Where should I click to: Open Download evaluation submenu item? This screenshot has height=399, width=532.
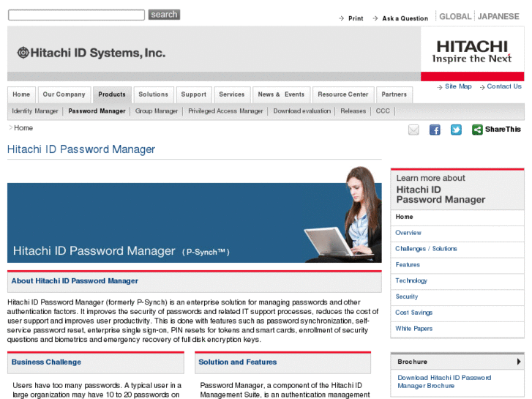[x=302, y=111]
